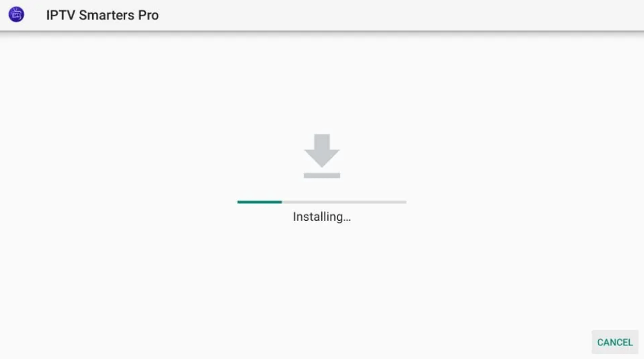Click the right end of the progress bar

[405, 202]
